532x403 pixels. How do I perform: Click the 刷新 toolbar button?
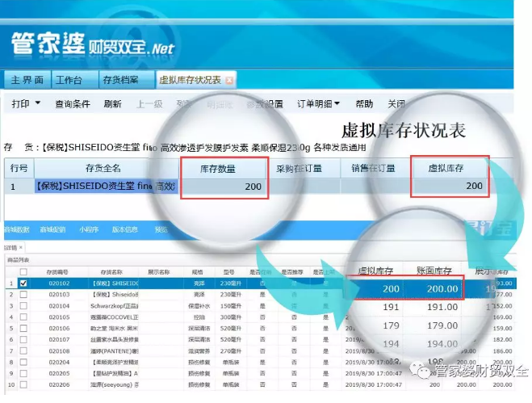point(113,104)
